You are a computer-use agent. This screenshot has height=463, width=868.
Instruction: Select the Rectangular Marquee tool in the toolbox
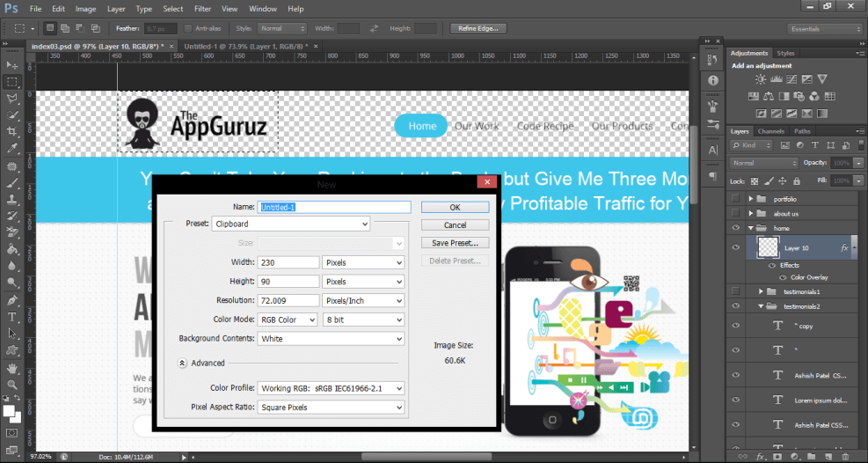pyautogui.click(x=11, y=81)
